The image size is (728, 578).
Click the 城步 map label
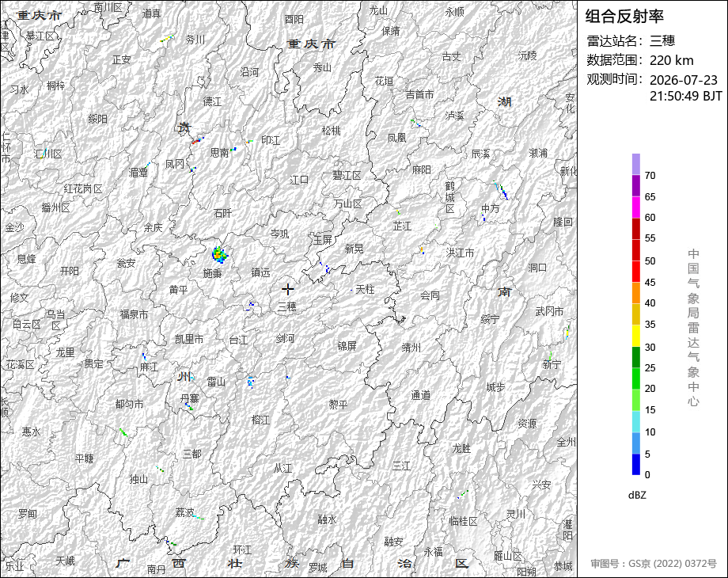pos(495,387)
